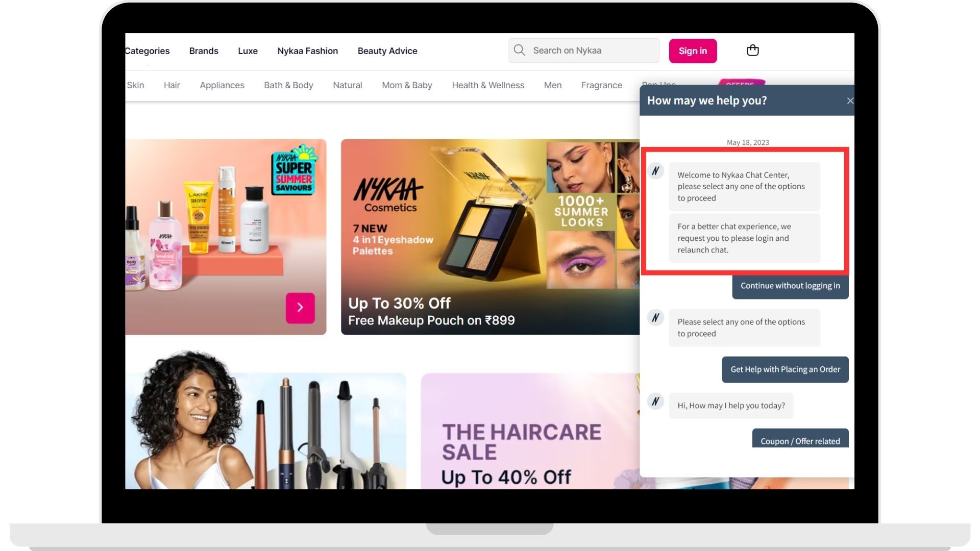Open search using the magnifier icon

point(519,50)
